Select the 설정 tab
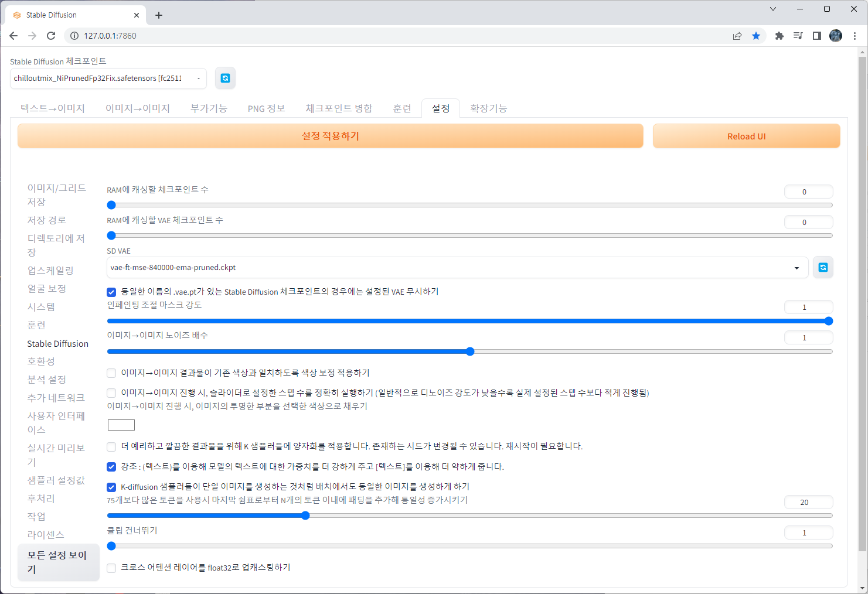The width and height of the screenshot is (868, 594). pyautogui.click(x=441, y=108)
